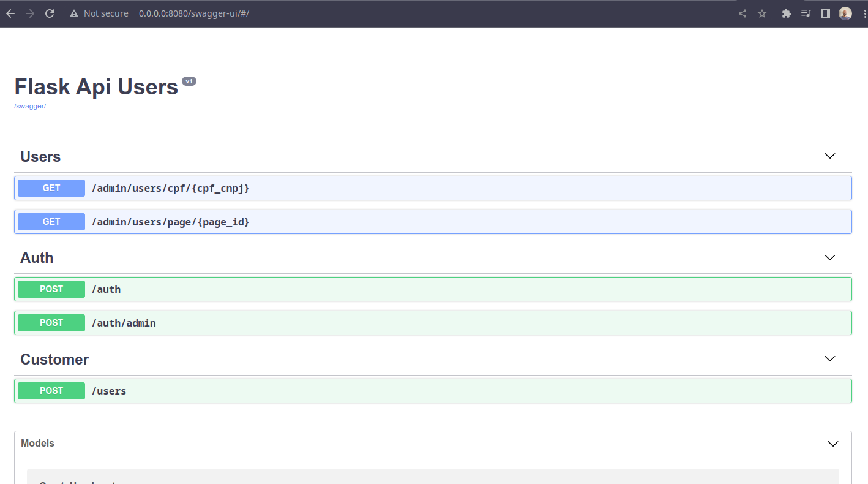Viewport: 868px width, 484px height.
Task: Reload the page with the refresh icon
Action: (x=50, y=13)
